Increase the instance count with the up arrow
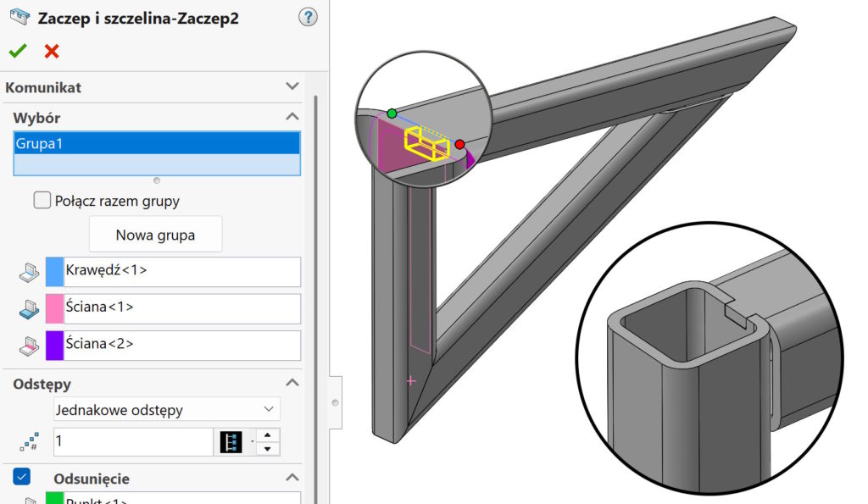 (268, 435)
